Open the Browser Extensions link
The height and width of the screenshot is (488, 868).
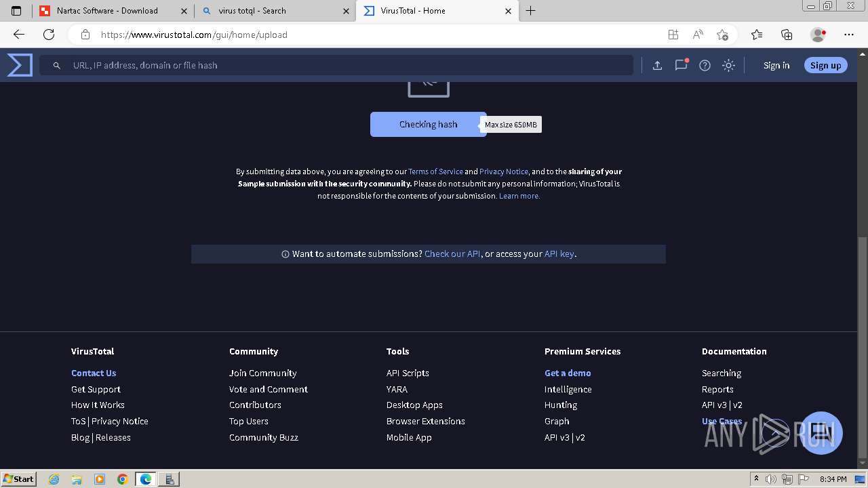tap(426, 422)
